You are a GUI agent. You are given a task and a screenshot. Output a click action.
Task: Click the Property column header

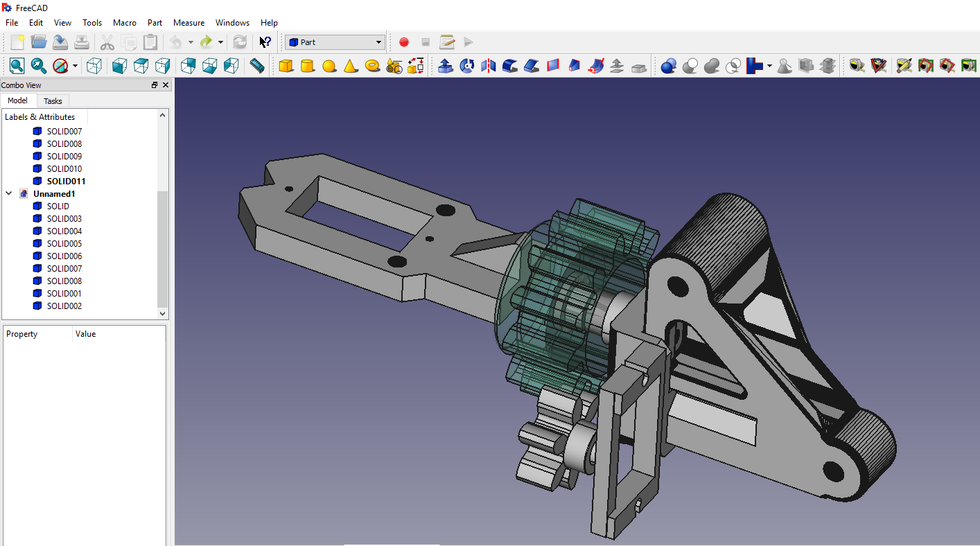coord(37,334)
